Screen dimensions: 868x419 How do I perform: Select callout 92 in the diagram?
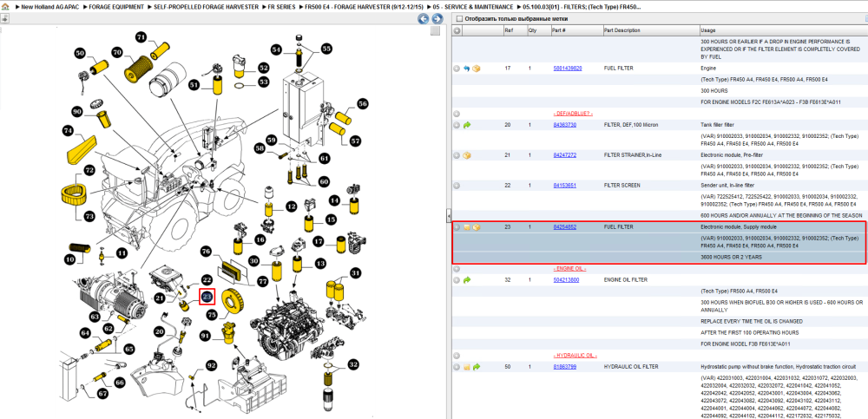pos(211,365)
